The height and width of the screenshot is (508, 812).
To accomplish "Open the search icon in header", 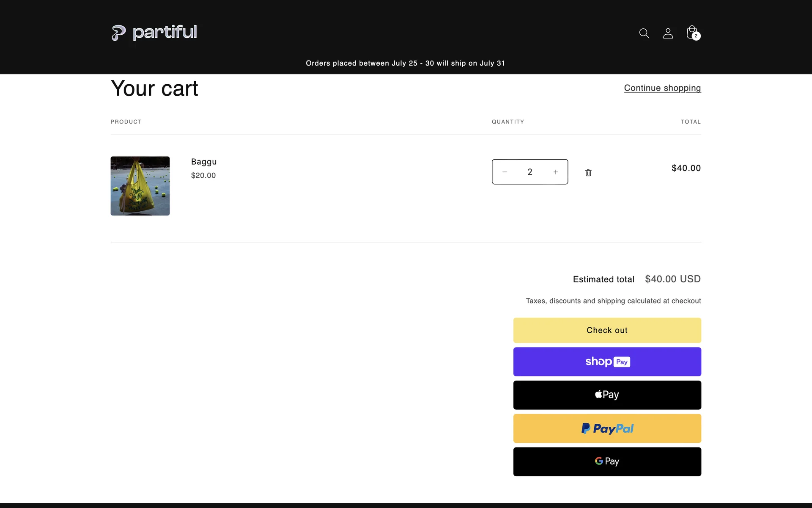I will 644,33.
